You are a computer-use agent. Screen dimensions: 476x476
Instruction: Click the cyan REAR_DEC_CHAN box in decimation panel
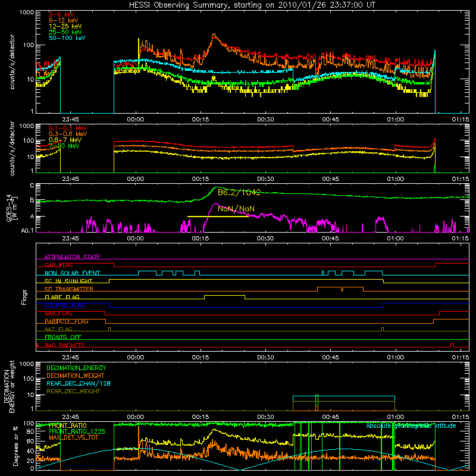[344, 399]
